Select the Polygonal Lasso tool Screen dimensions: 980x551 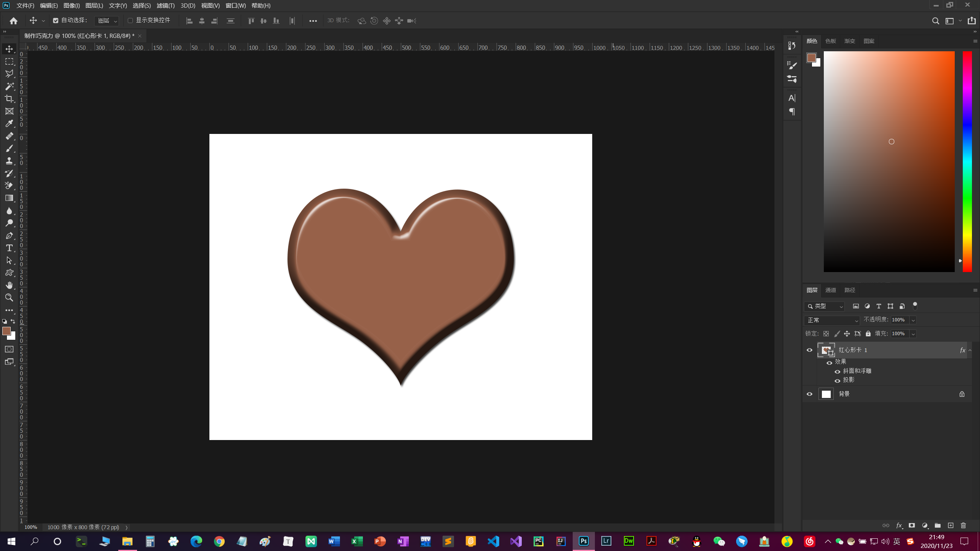pos(9,73)
